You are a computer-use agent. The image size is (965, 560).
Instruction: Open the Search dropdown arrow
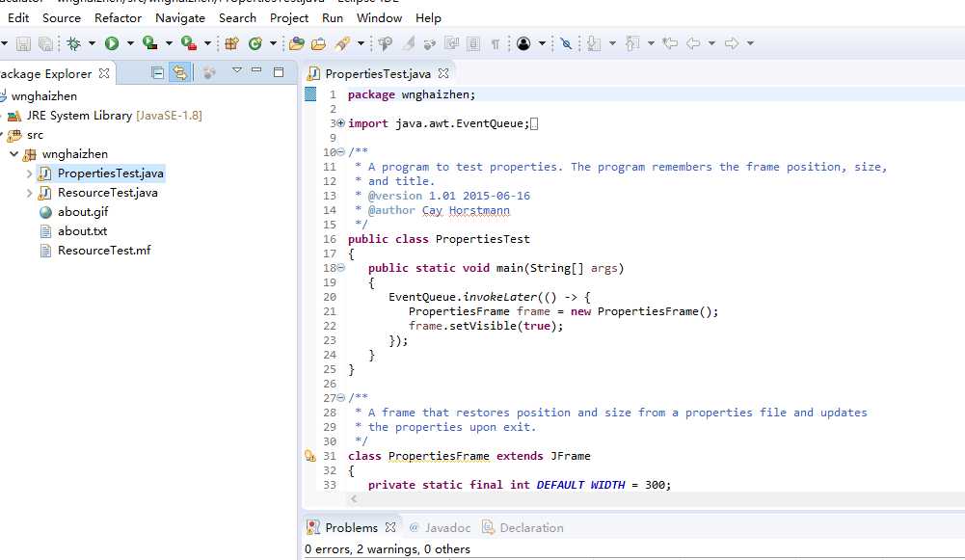(361, 43)
